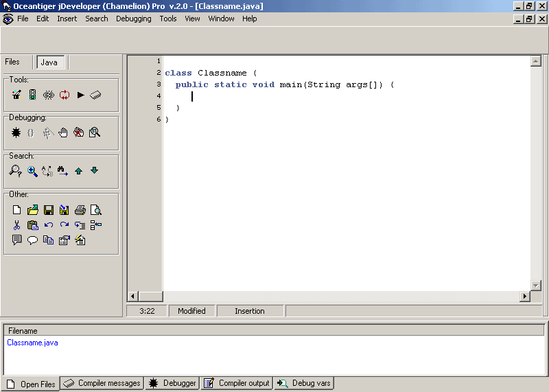This screenshot has height=392, width=549.
Task: Click the oval speech bubble icon
Action: click(32, 240)
